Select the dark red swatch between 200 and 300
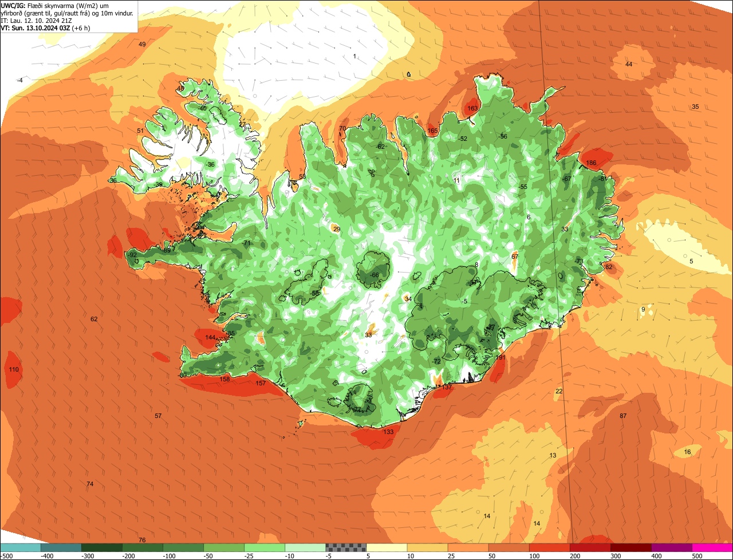The width and height of the screenshot is (733, 560). click(x=590, y=547)
